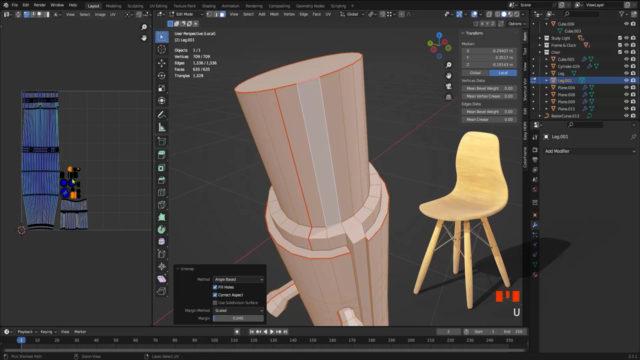Activate the Poly Build tool
Viewport: 640px width, 360px height.
pos(162,217)
